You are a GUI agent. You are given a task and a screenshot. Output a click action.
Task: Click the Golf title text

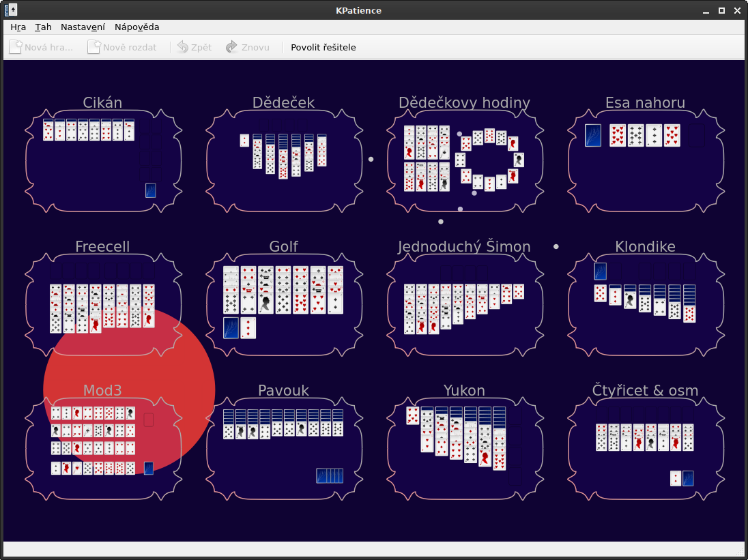pos(284,246)
